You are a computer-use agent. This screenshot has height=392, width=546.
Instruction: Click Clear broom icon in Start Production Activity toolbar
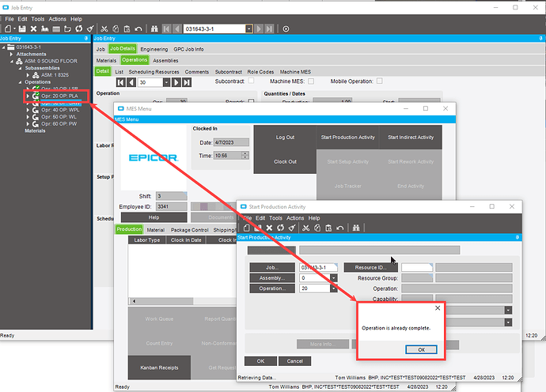(x=292, y=228)
